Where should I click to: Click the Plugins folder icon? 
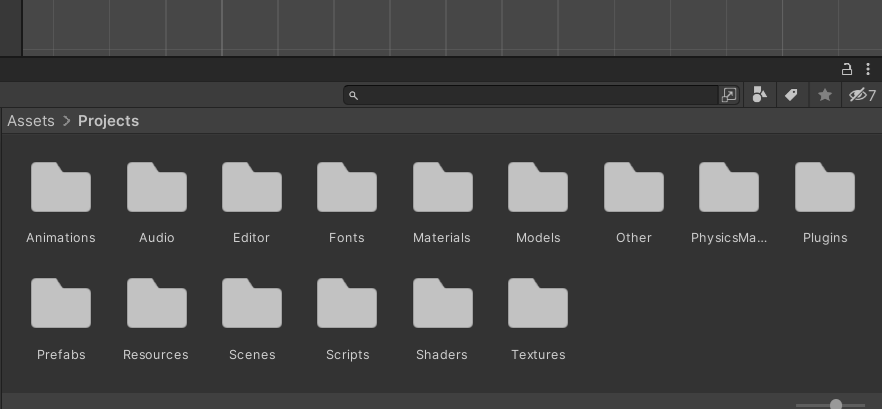(x=825, y=187)
